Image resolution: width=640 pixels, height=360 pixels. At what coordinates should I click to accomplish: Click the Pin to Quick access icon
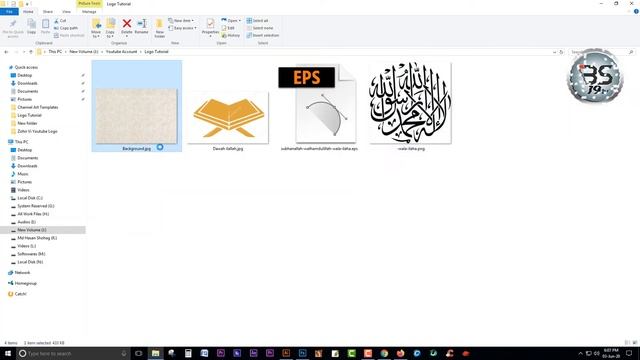tap(13, 28)
